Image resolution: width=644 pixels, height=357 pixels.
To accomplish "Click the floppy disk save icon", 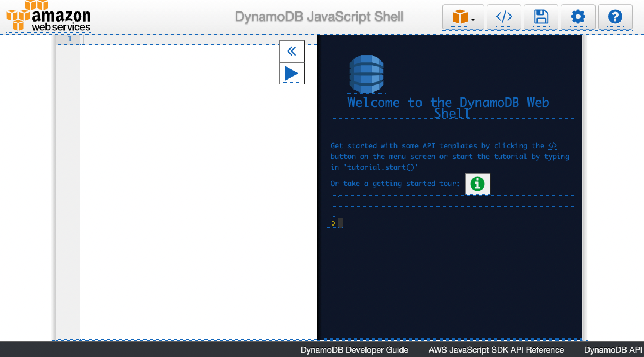I will (x=541, y=17).
